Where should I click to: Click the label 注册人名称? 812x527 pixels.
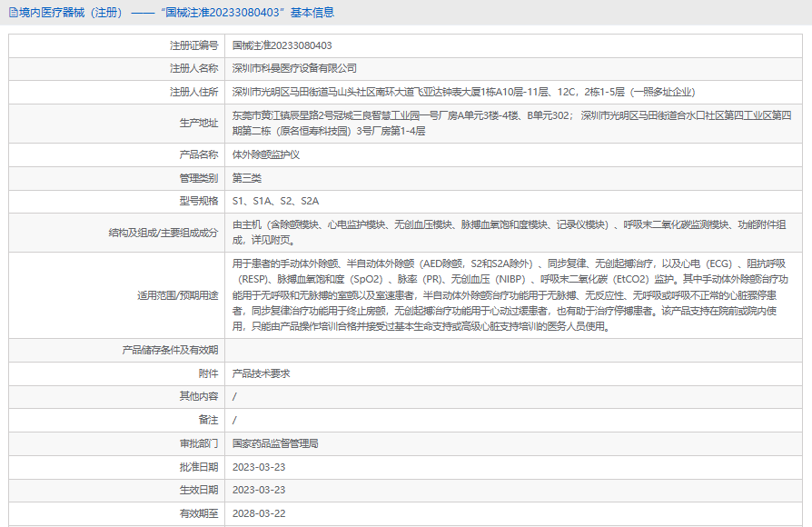pyautogui.click(x=194, y=68)
